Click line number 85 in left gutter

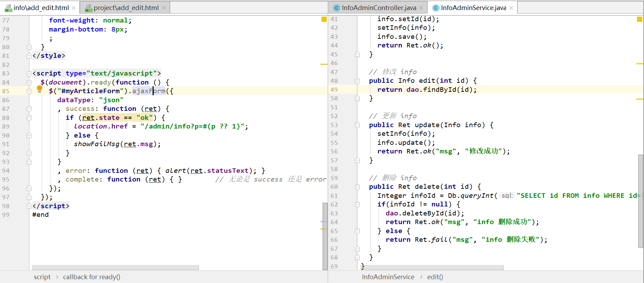coord(6,91)
